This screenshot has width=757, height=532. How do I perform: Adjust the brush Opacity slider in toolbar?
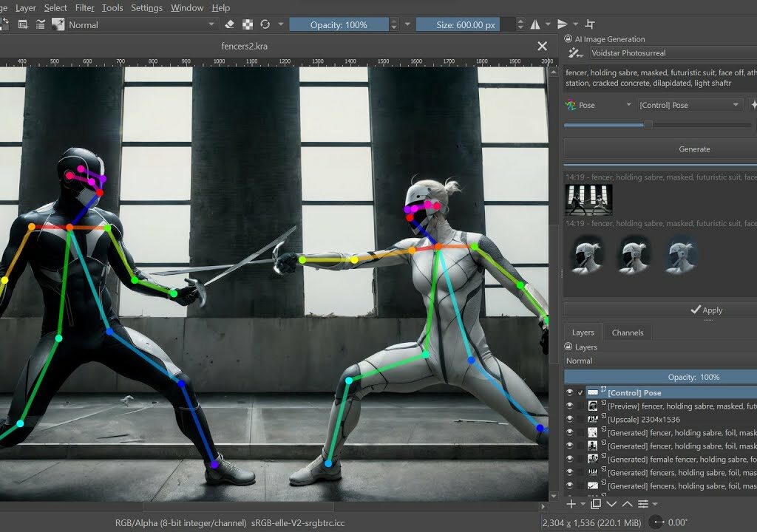pos(339,24)
